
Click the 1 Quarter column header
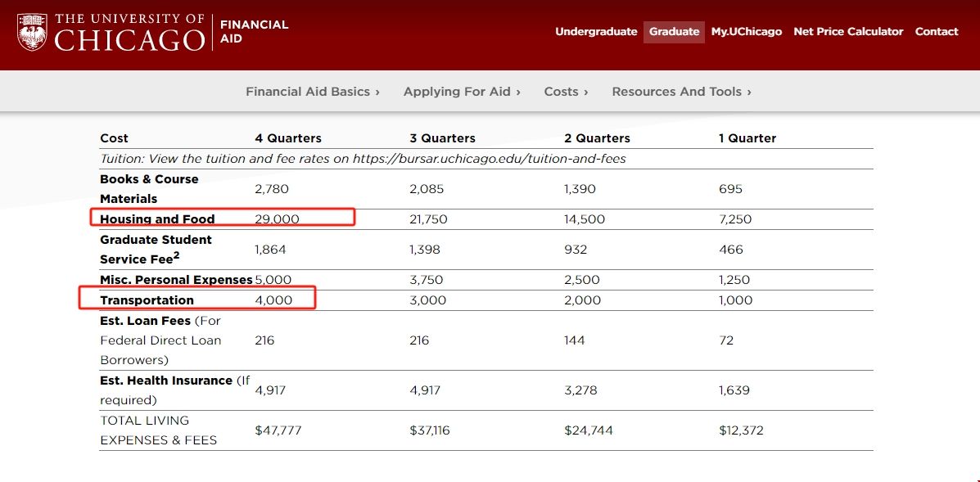tap(747, 138)
